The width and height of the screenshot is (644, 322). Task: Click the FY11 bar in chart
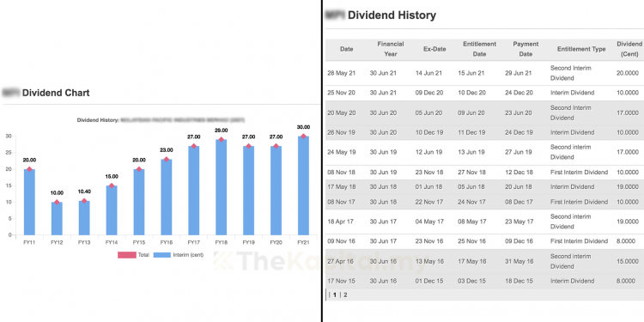29,202
